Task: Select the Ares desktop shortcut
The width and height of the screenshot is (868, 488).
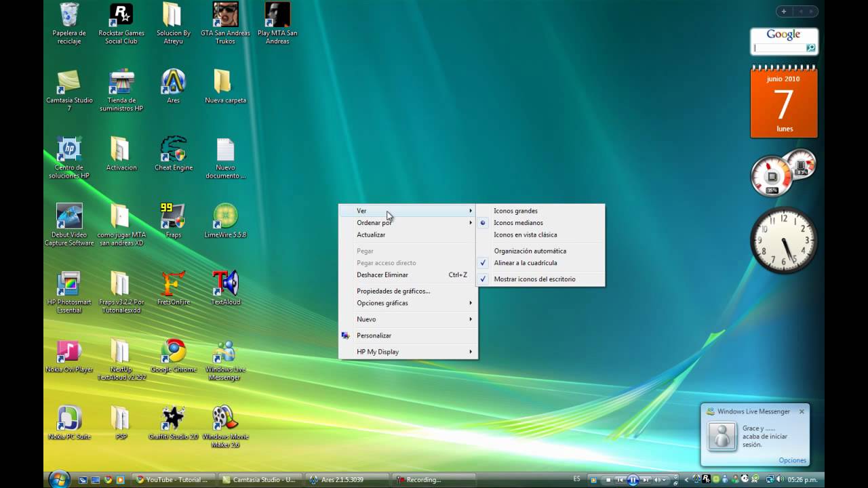Action: [174, 86]
